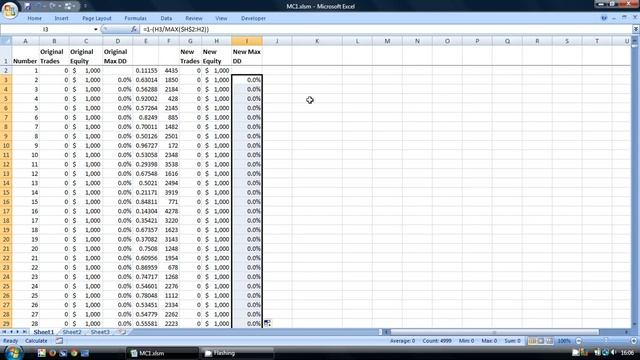Select column A header
The image size is (640, 360).
pyautogui.click(x=25, y=41)
